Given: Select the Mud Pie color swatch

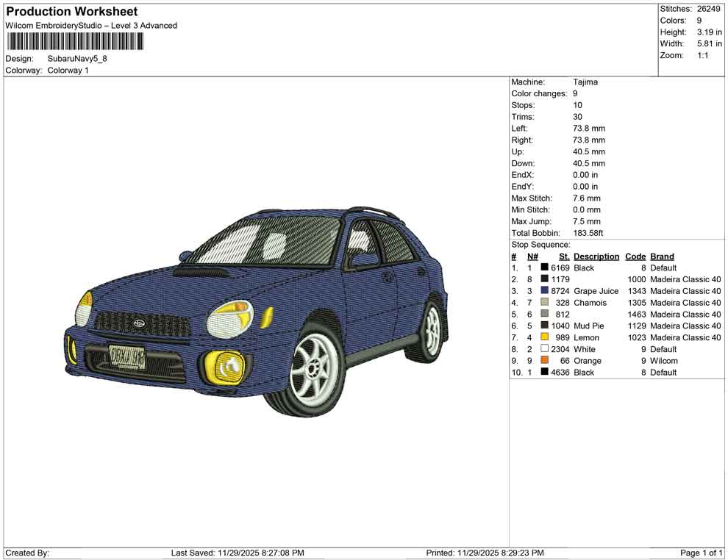Looking at the screenshot, I should pos(544,326).
